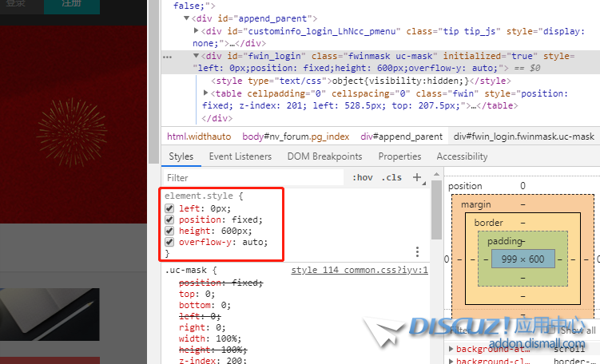Image resolution: width=600 pixels, height=364 pixels.
Task: Expand the table class fwin node
Action: tap(206, 93)
